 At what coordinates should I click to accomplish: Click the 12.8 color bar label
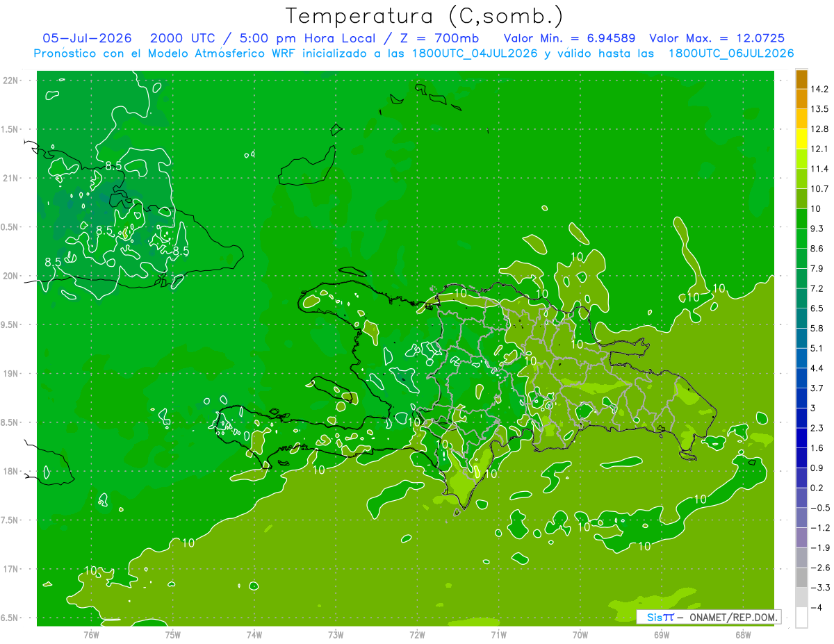(819, 129)
